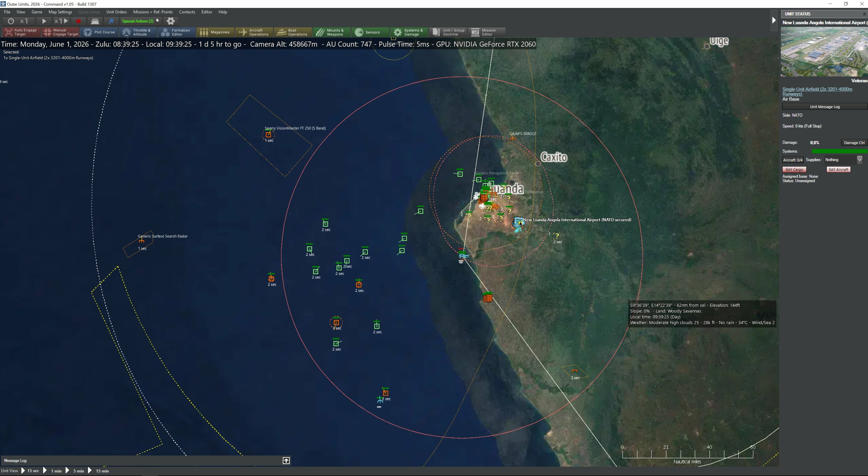The image size is (868, 476).
Task: Click Plot Course tool
Action: pyautogui.click(x=99, y=32)
